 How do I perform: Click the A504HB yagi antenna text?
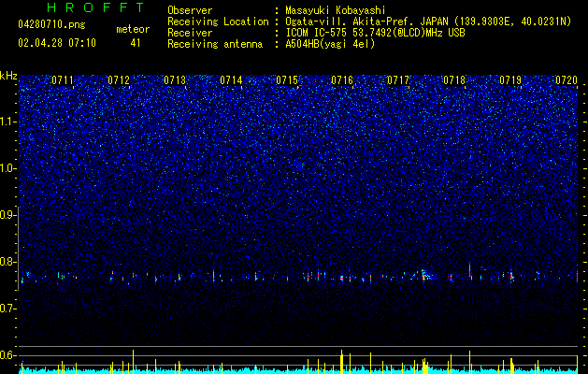pyautogui.click(x=330, y=44)
